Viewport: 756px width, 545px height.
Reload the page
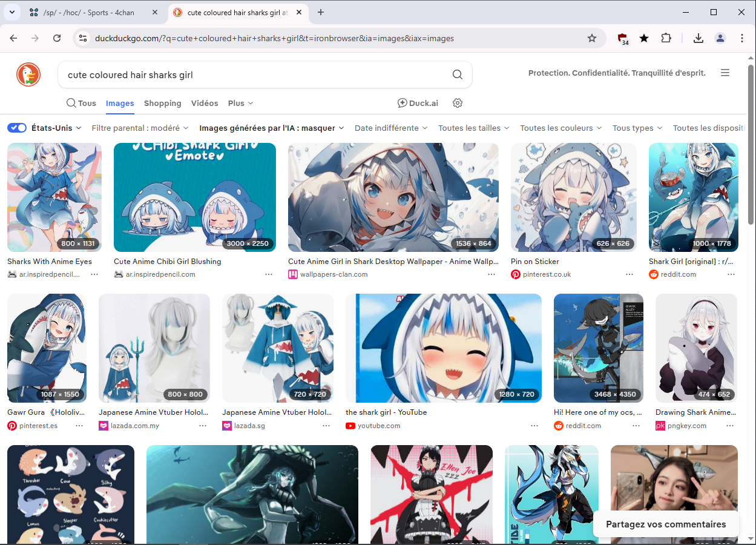pyautogui.click(x=57, y=38)
